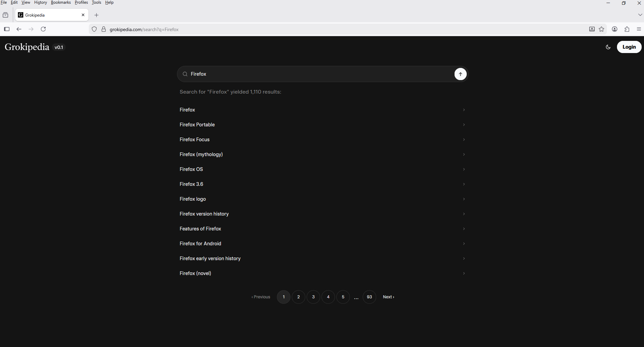Open the Firefox application hamburger menu

point(639,29)
